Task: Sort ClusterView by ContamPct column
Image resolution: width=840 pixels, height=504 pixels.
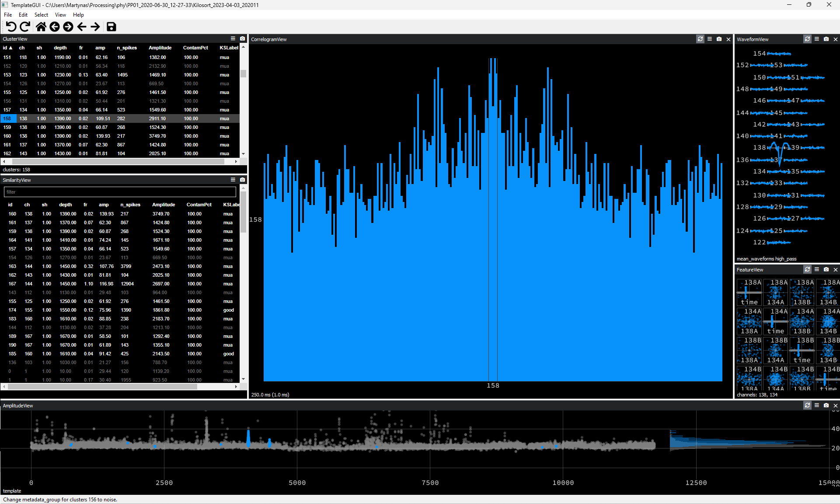Action: point(195,48)
